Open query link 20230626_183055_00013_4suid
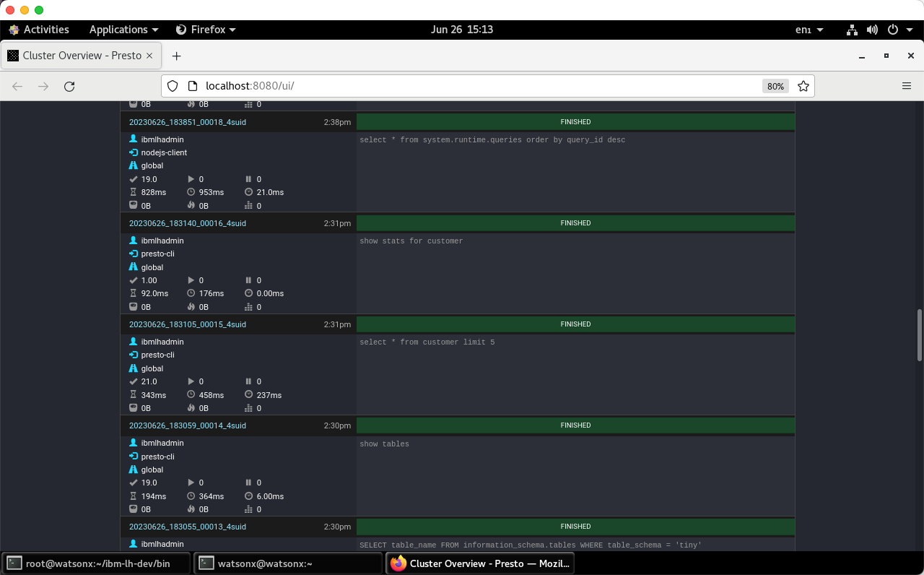Screen dimensions: 924x575 tap(188, 527)
